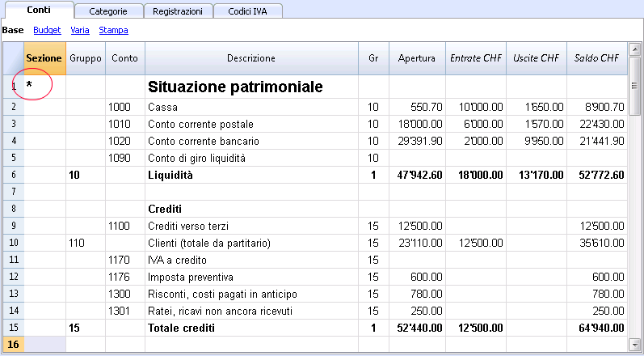Open the Stampa view link
The image size is (644, 356).
tap(113, 30)
